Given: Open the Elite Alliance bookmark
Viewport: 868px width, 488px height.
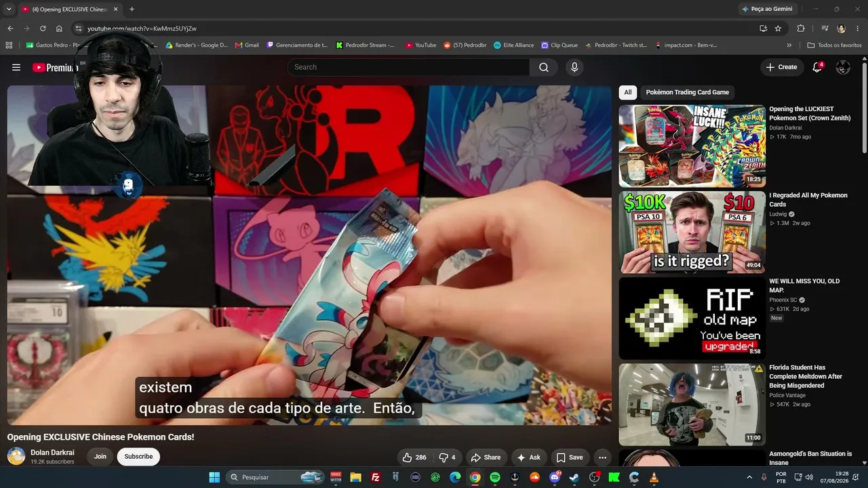Looking at the screenshot, I should pos(513,45).
